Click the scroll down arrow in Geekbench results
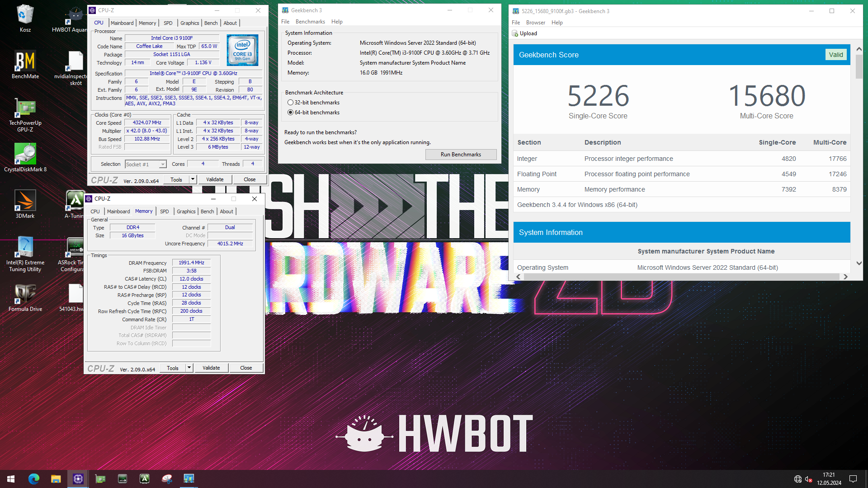 (x=859, y=263)
